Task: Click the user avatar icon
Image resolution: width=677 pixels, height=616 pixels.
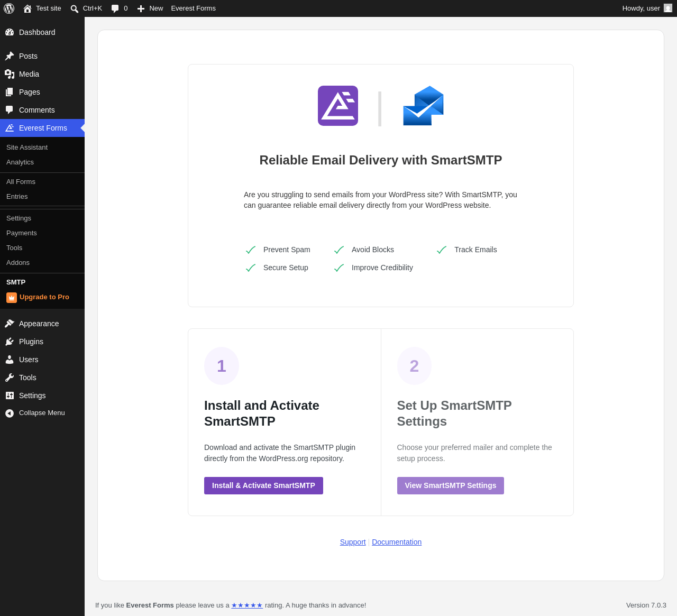Action: coord(668,8)
